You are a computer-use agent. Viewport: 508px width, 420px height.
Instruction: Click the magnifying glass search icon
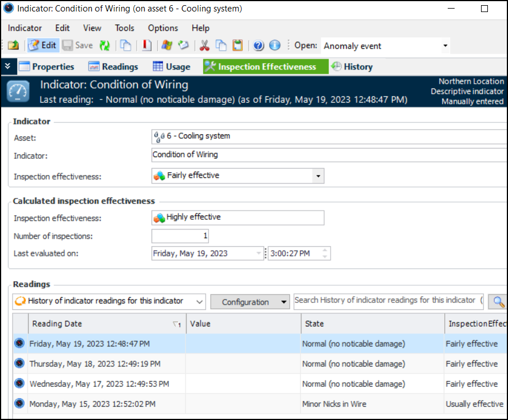(498, 302)
